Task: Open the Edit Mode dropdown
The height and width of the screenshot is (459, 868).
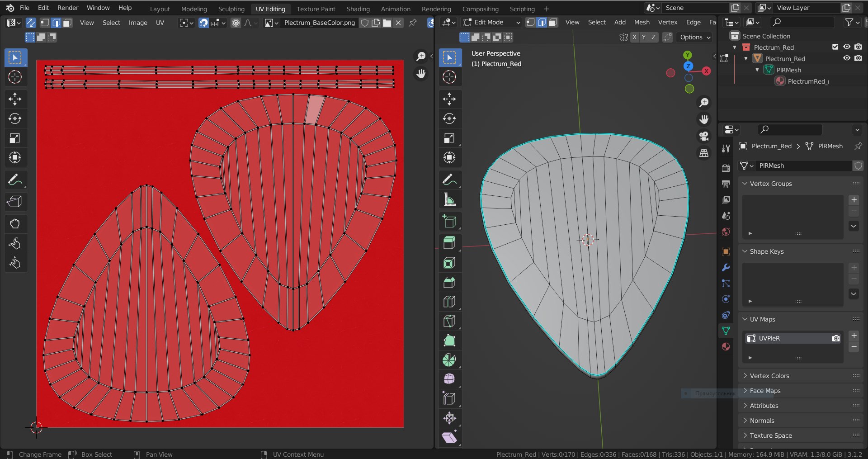Action: (x=492, y=22)
